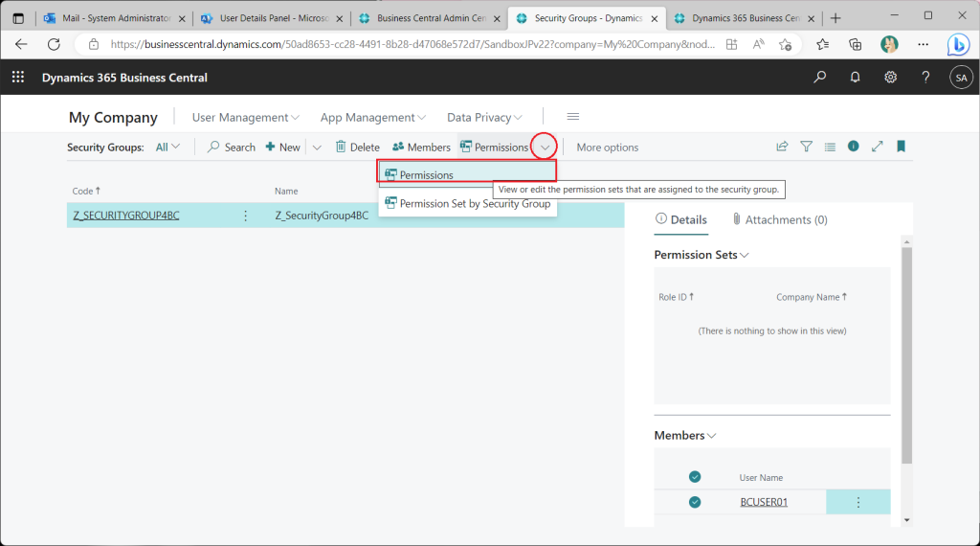Open browser Collections icon
The width and height of the screenshot is (980, 546).
(x=855, y=44)
